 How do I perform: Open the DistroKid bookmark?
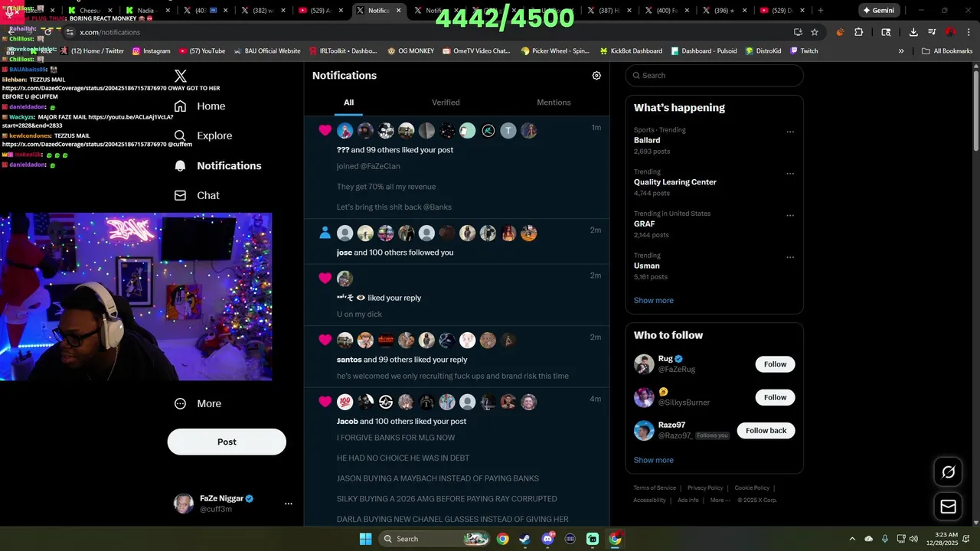[763, 51]
